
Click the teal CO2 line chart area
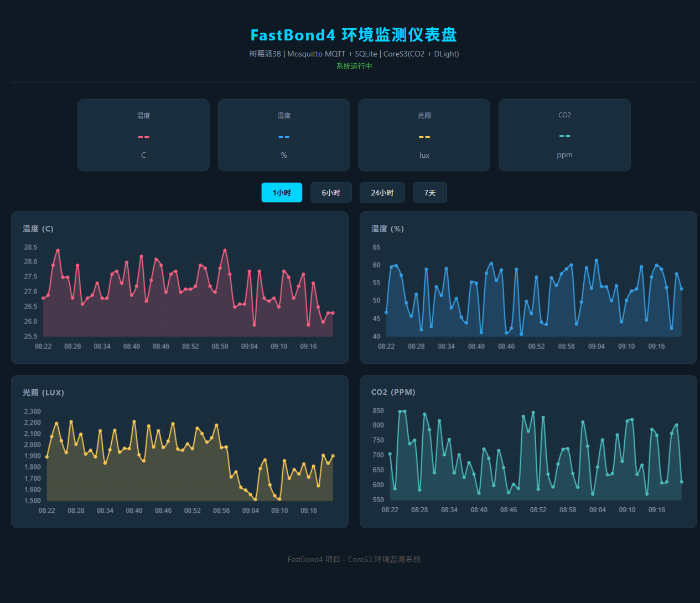(536, 455)
